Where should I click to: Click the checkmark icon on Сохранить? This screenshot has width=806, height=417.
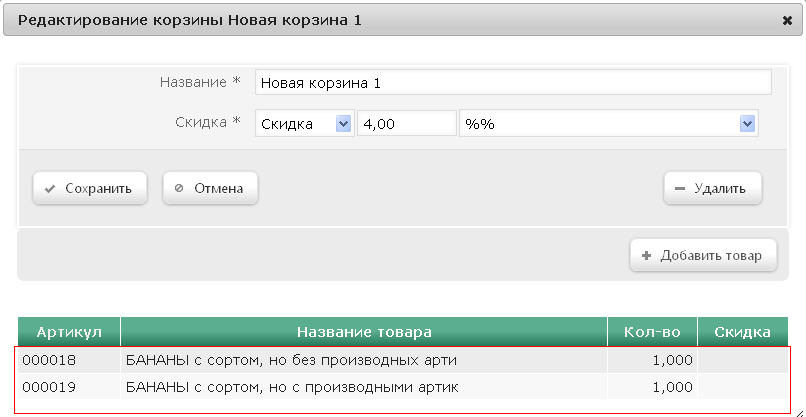pyautogui.click(x=50, y=189)
